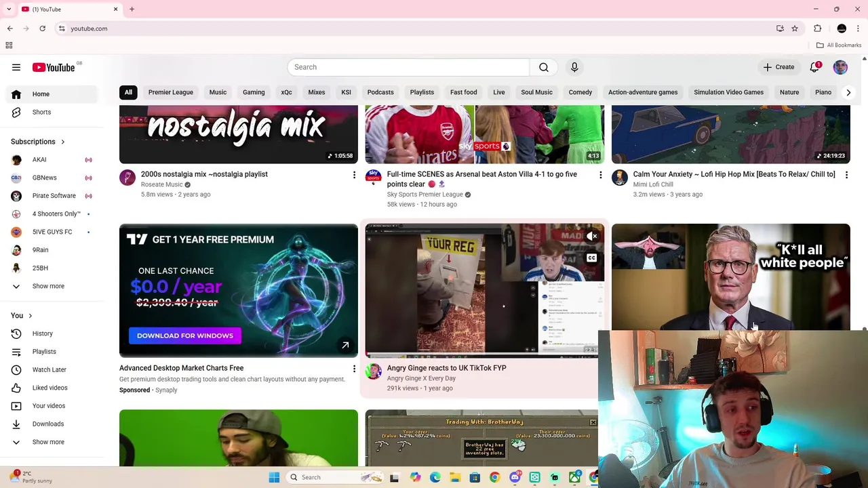Start voice search with the microphone

tap(574, 67)
